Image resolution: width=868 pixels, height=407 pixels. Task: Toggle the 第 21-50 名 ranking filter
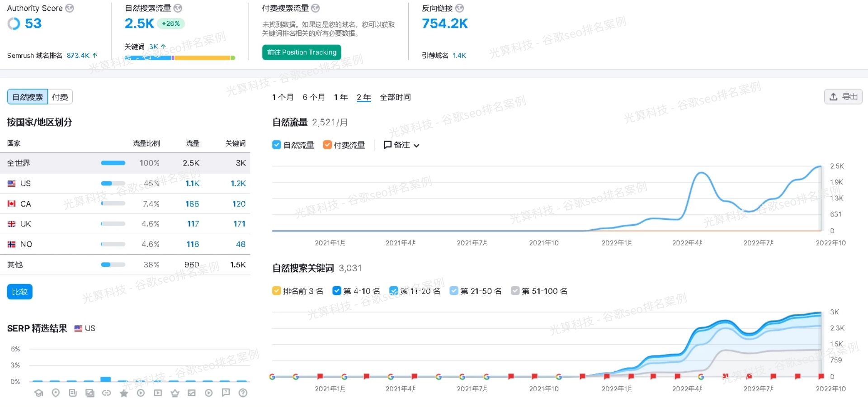454,291
